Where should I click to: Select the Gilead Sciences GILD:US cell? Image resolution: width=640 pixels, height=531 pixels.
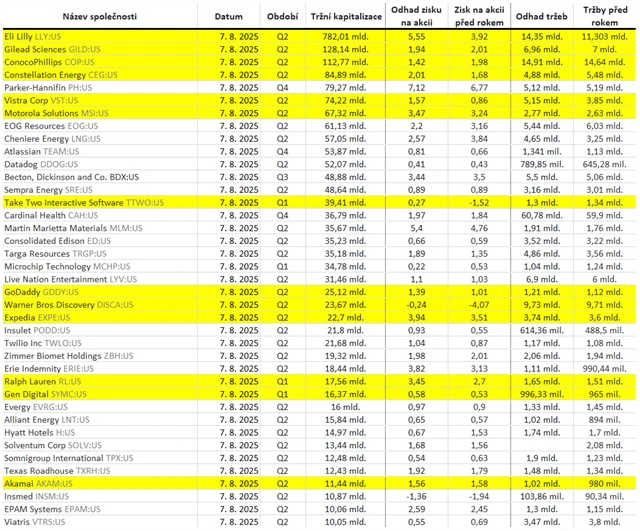tap(100, 49)
